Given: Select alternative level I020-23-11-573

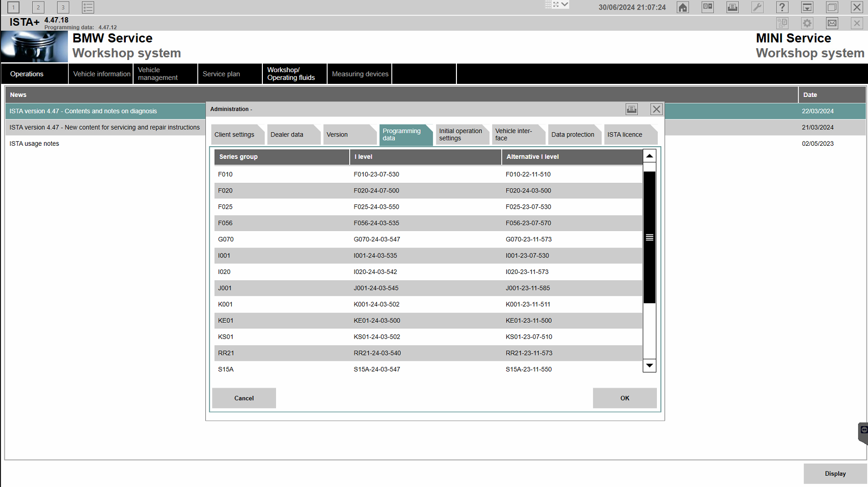Looking at the screenshot, I should coord(527,272).
